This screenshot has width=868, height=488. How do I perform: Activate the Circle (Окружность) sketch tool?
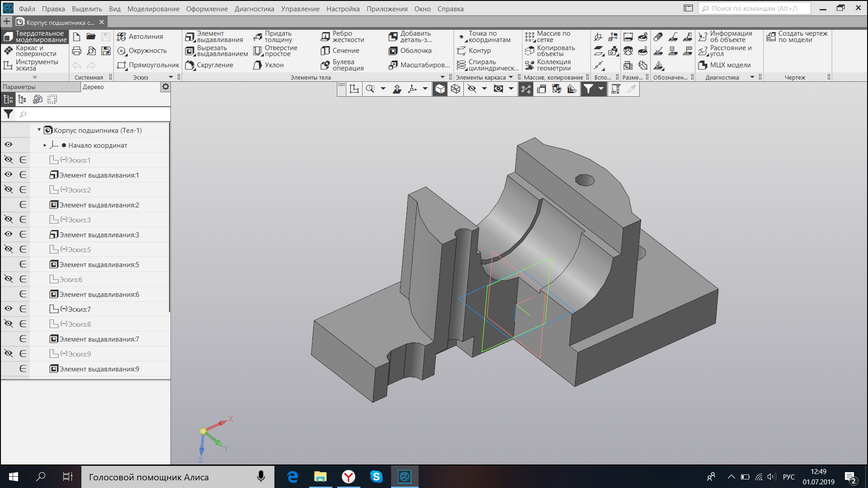[x=142, y=51]
